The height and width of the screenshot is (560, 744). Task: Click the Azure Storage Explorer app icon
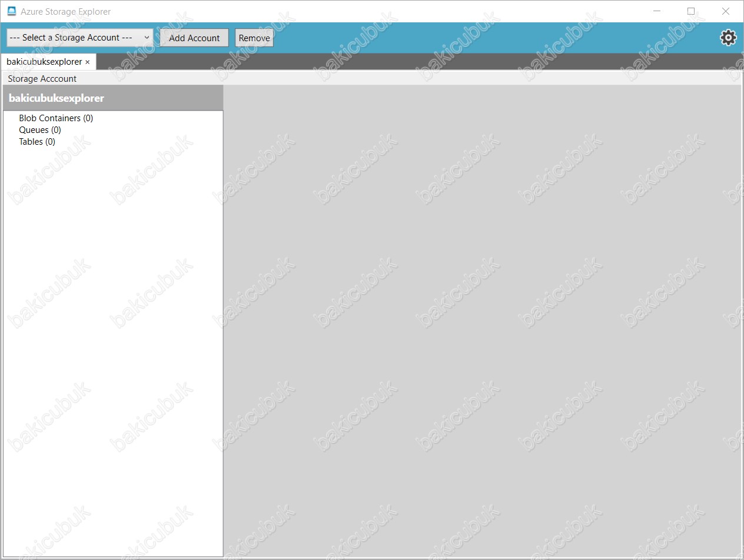11,11
